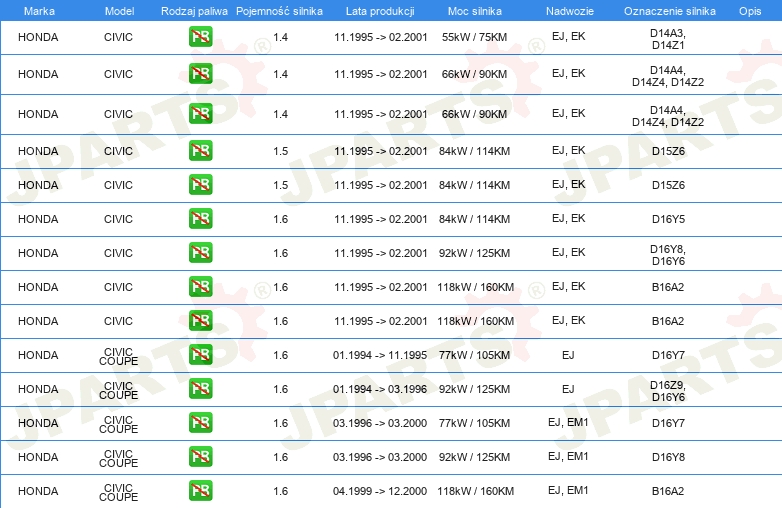
Task: Click the fuel icon in the 04.1999 -> 12.2000 row
Action: coord(200,491)
